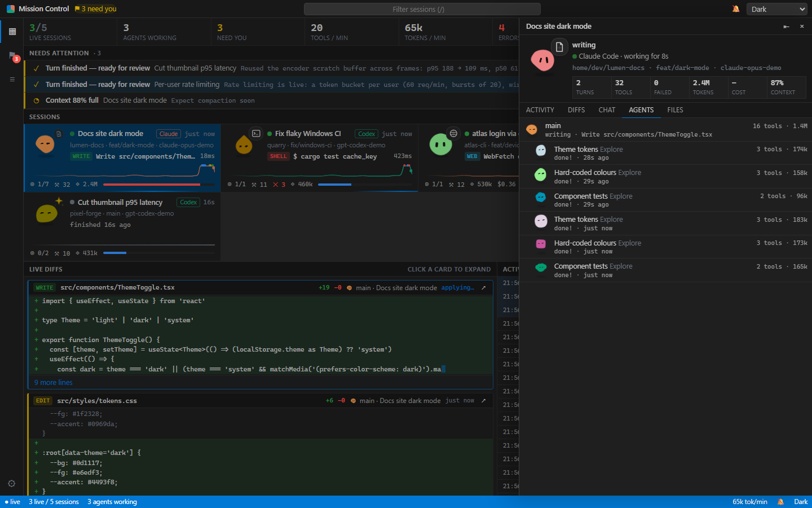Click the Codex tag on Cut thumbnail card
The image size is (812, 508).
(x=188, y=203)
